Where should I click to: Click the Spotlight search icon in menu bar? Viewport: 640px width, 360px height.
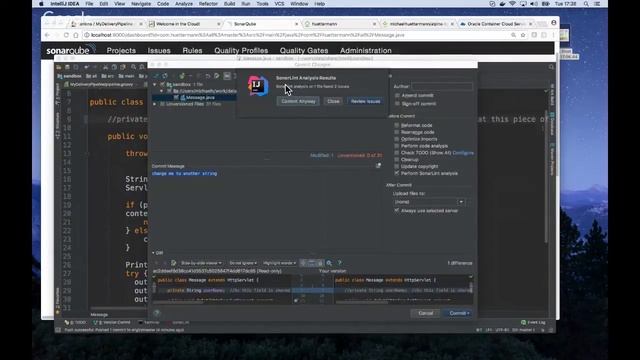586,4
